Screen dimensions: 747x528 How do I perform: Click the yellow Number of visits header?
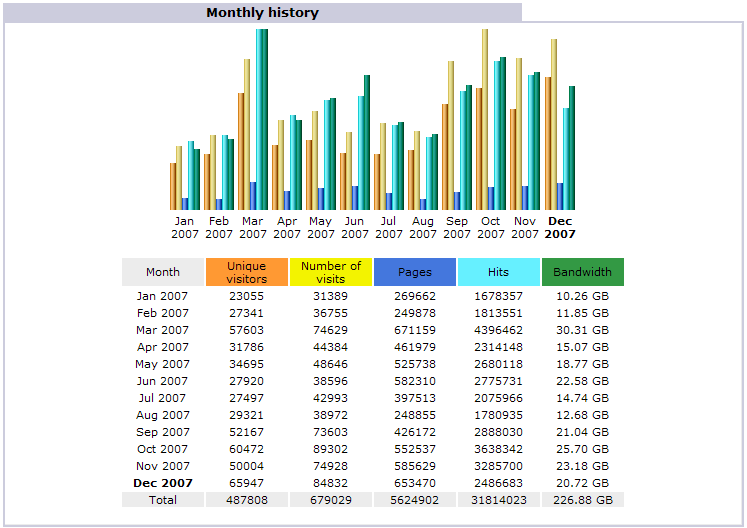(331, 272)
